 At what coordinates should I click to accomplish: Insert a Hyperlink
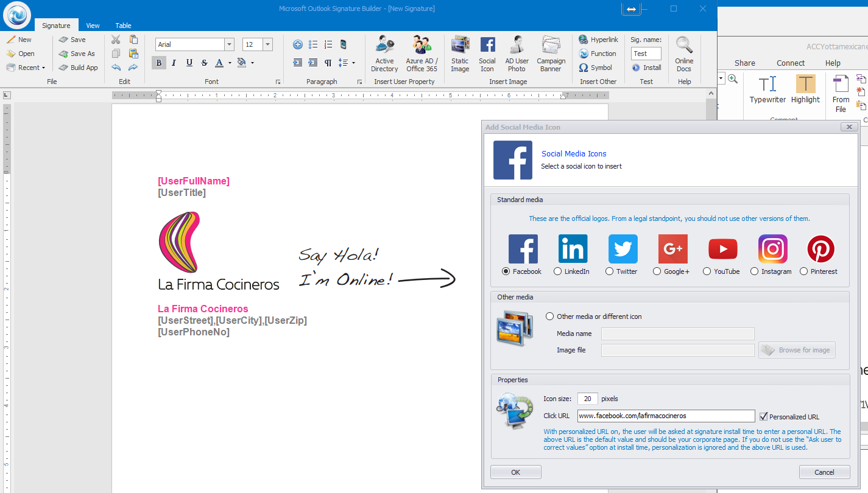[598, 40]
